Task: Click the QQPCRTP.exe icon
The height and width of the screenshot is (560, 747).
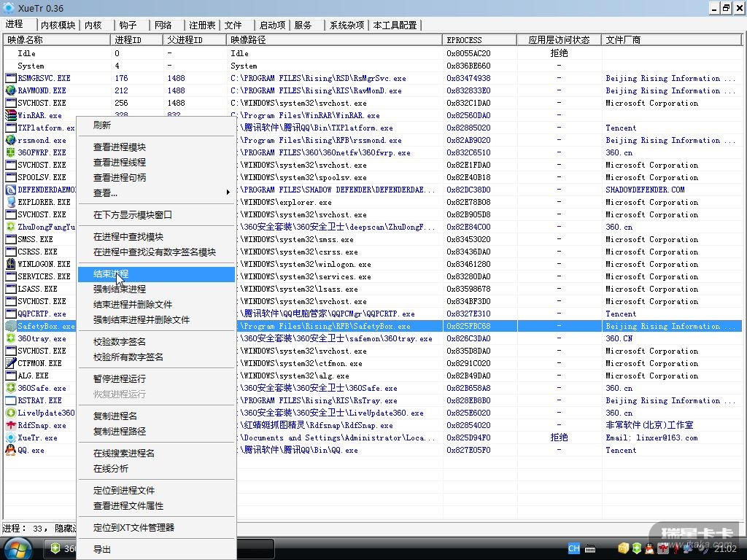Action: click(10, 314)
